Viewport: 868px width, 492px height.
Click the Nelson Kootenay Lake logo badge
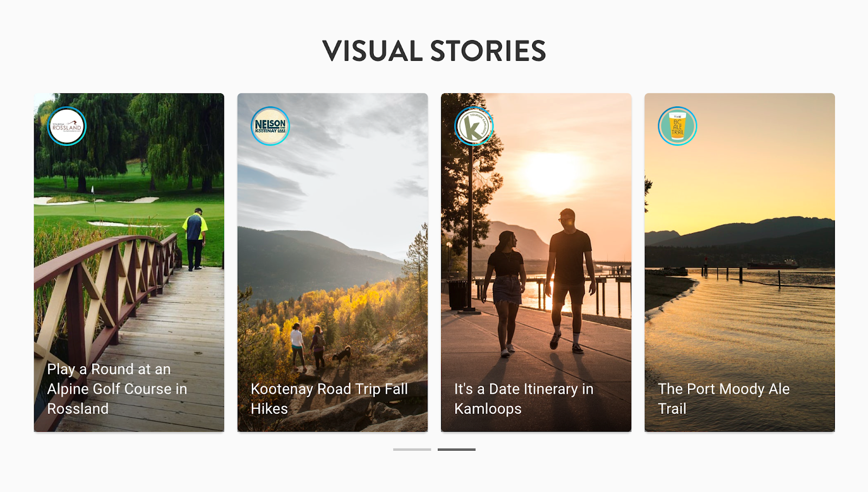point(270,126)
